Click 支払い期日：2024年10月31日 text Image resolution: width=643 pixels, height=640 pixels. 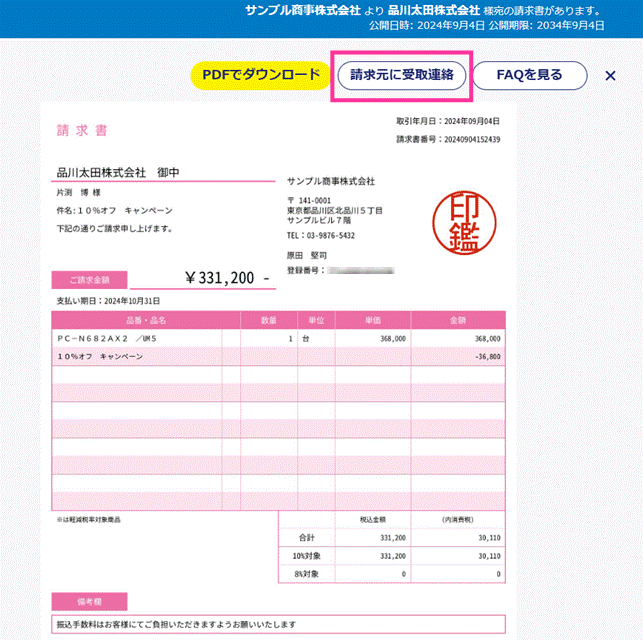108,301
